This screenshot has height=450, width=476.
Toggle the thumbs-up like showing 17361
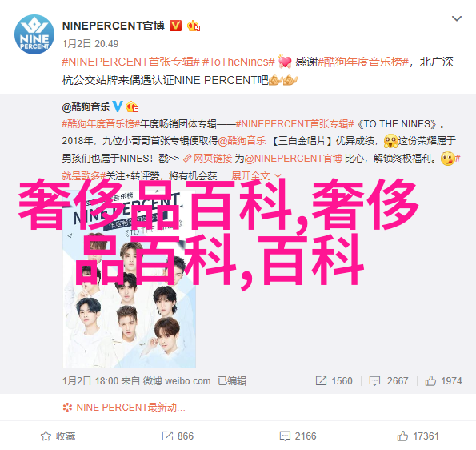[418, 436]
